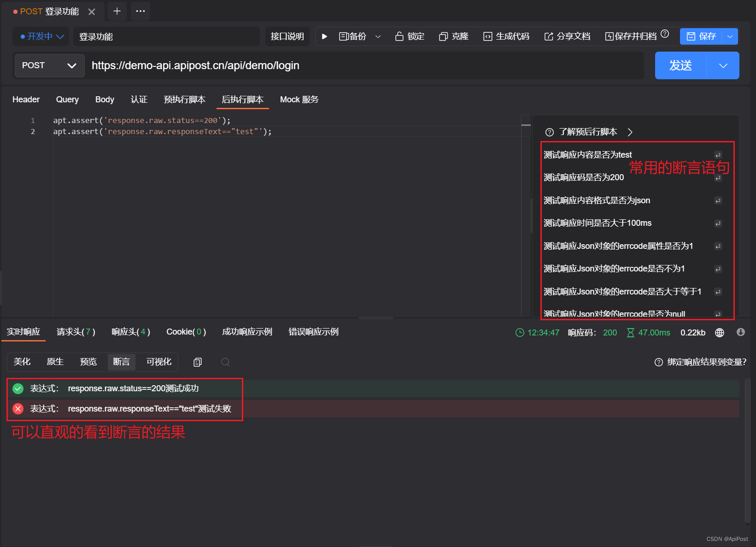This screenshot has width=756, height=547.
Task: Switch response view to 美化
Action: 22,362
